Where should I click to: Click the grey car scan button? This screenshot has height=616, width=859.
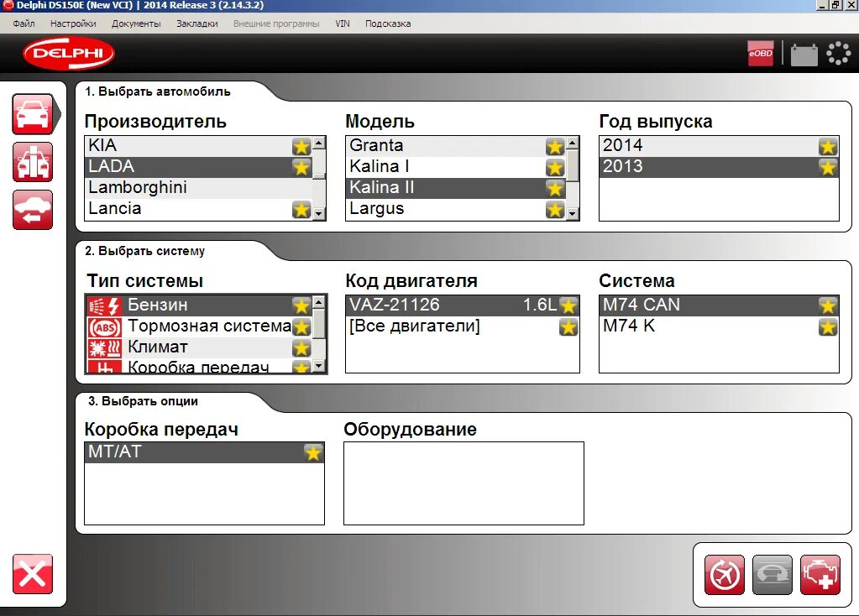tap(772, 575)
